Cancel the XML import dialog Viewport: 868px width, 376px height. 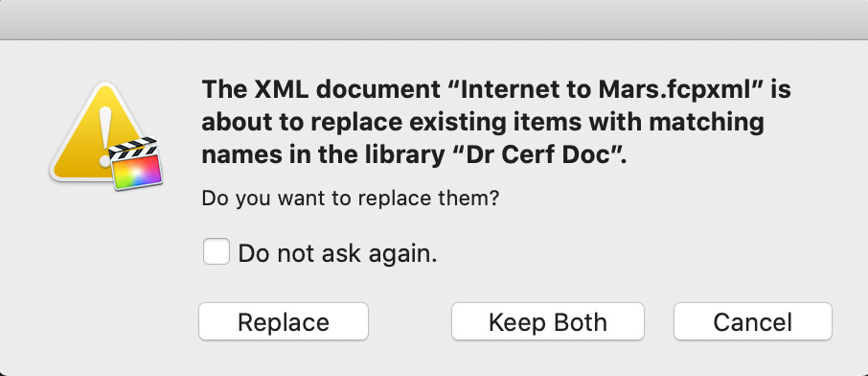pyautogui.click(x=752, y=321)
